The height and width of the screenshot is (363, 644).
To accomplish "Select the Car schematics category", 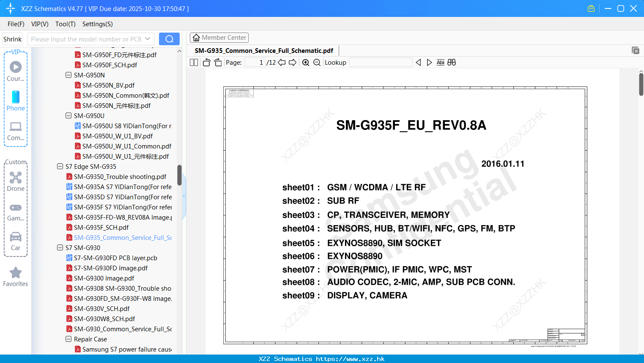I will (16, 240).
